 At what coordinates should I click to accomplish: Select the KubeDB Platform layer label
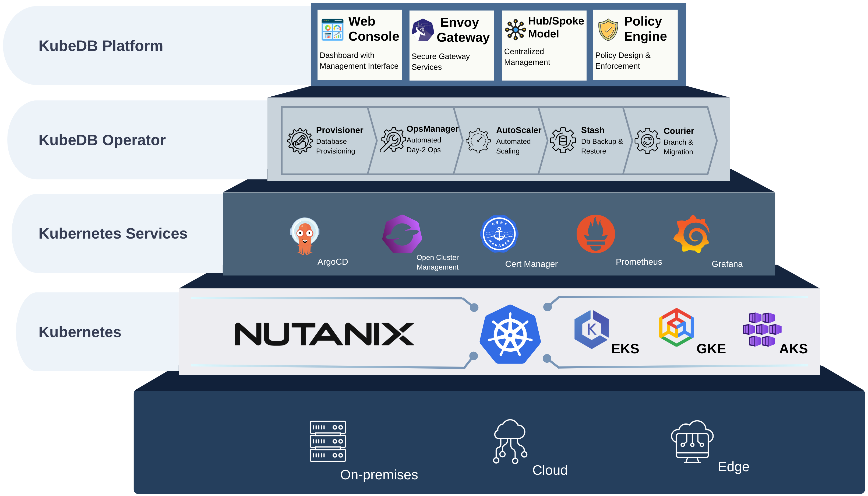click(101, 46)
